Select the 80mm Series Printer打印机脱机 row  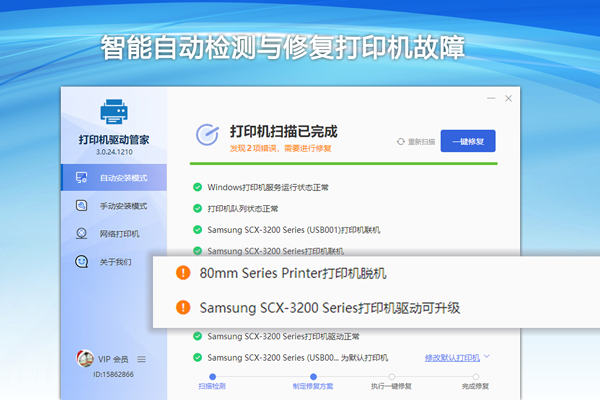click(281, 273)
